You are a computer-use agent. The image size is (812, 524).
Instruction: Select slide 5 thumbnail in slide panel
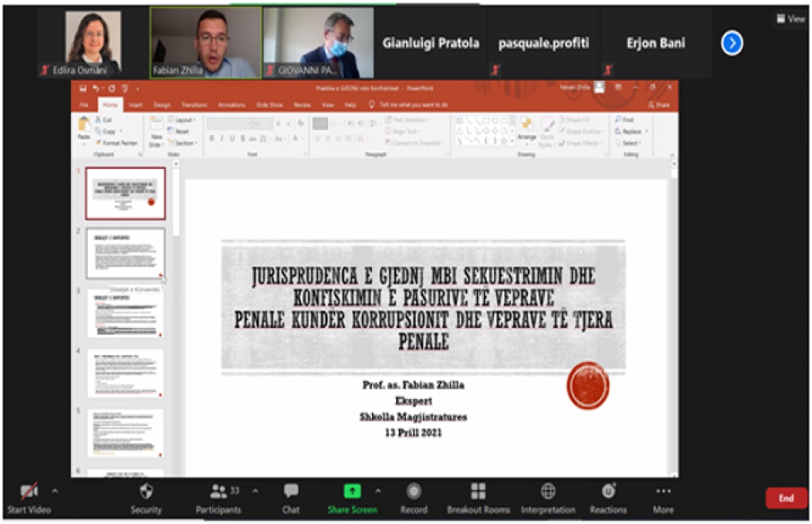(125, 433)
